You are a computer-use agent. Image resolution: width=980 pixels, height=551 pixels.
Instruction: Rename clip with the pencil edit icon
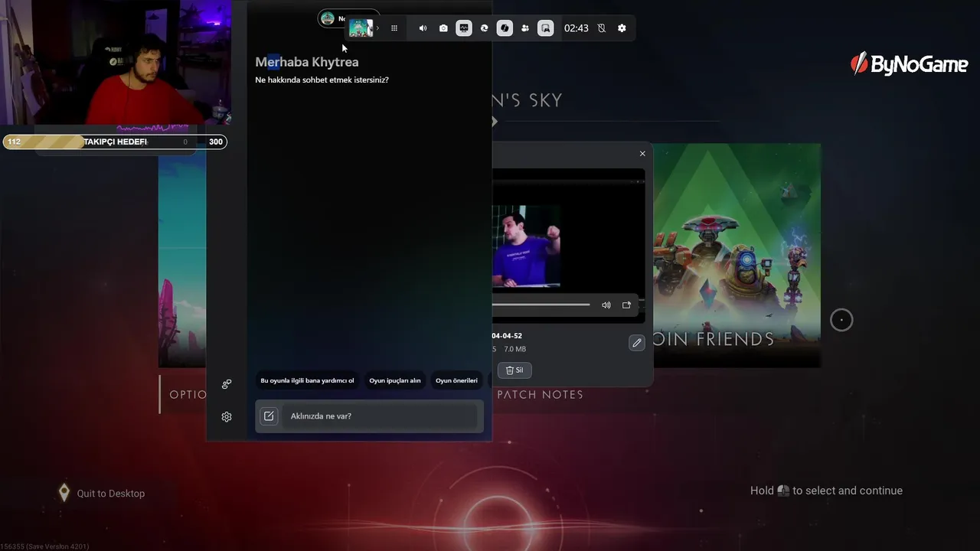(637, 343)
